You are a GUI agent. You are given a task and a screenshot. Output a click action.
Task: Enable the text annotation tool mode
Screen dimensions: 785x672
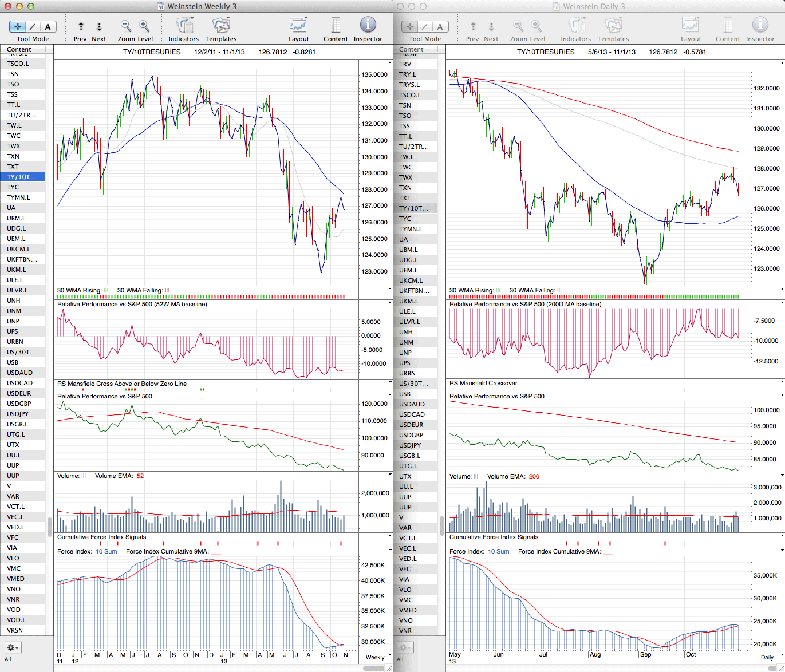[48, 27]
